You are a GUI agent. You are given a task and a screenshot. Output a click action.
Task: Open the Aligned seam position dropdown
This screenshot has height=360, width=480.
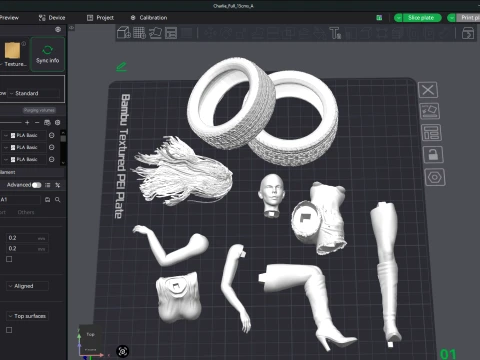click(27, 286)
